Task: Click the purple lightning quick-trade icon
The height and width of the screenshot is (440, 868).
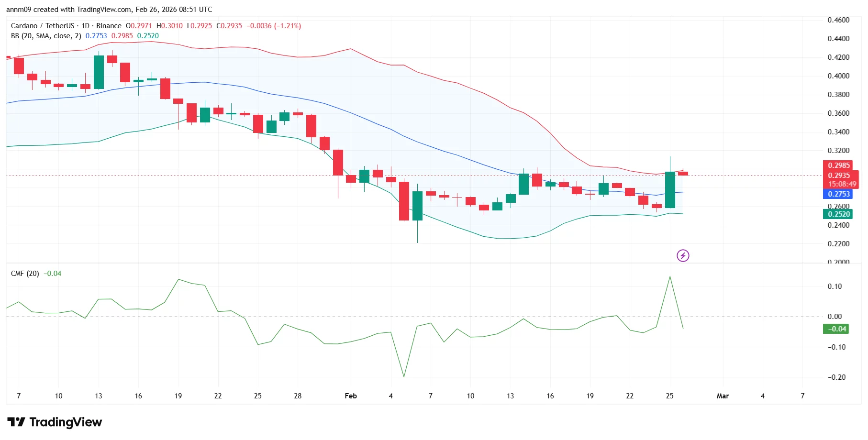Action: pos(683,255)
